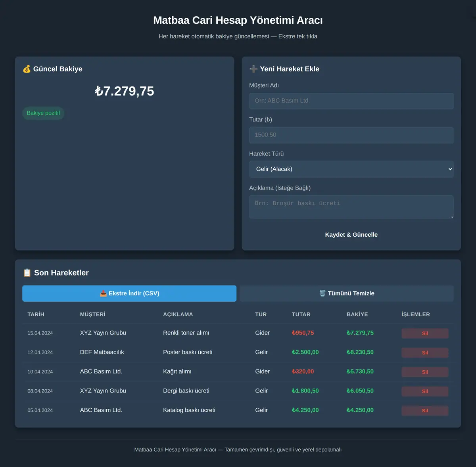Delete the 15.04.2024 Renkli toner alımı row

pyautogui.click(x=425, y=333)
